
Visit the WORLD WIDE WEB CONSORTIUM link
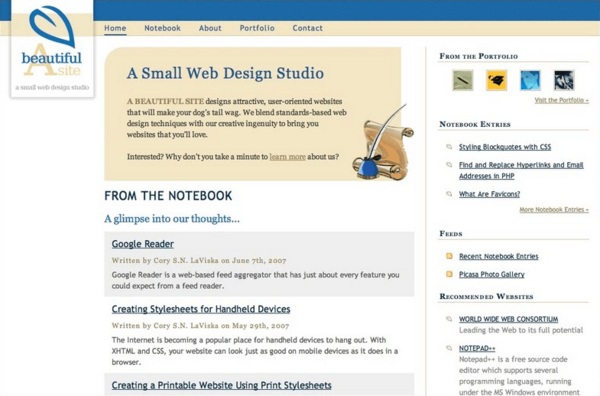(509, 319)
